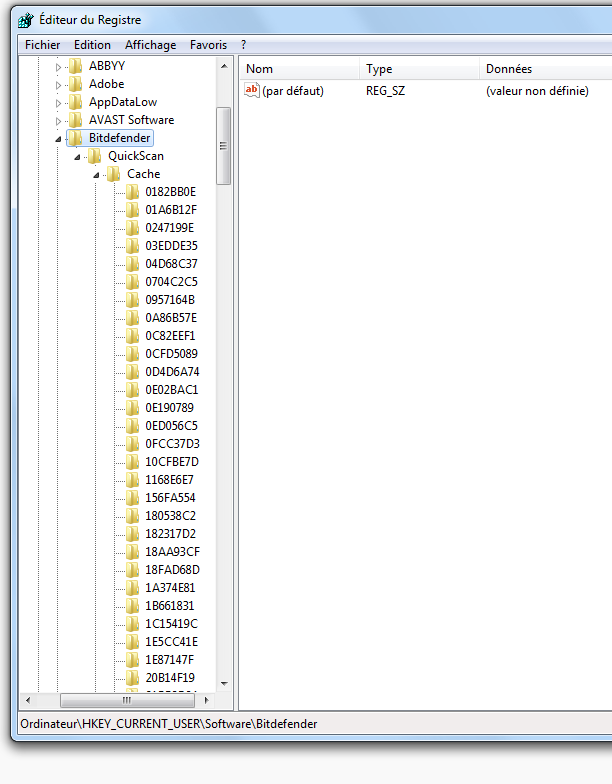Click the 0A86B57E folder icon
Image resolution: width=612 pixels, height=784 pixels.
pos(132,318)
